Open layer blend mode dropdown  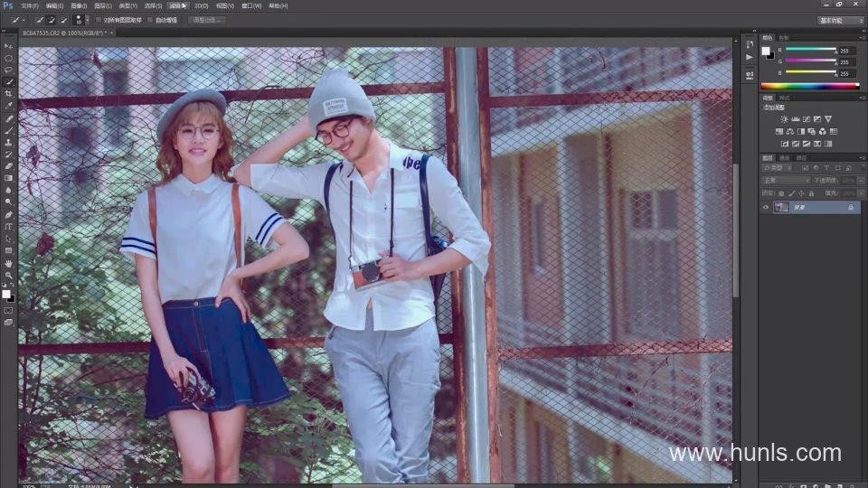(x=787, y=181)
